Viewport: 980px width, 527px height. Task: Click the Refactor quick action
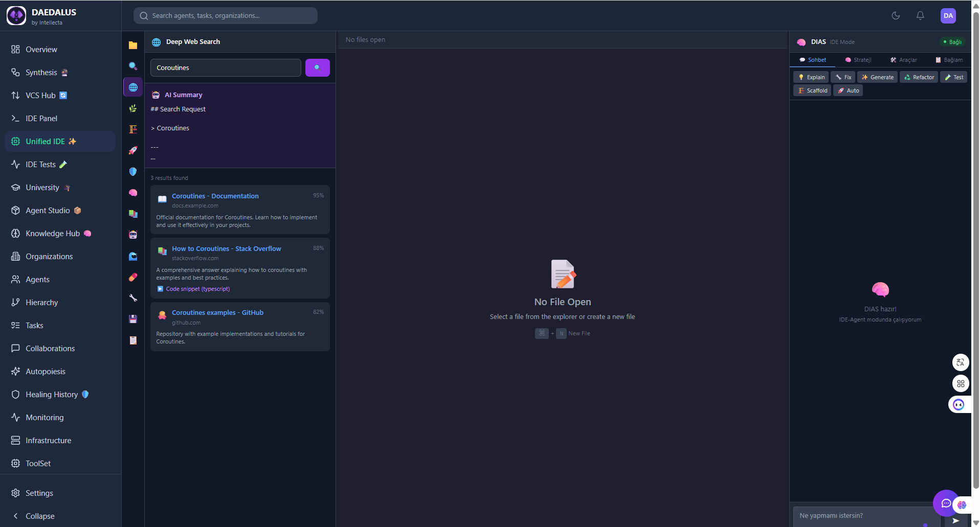tap(919, 77)
